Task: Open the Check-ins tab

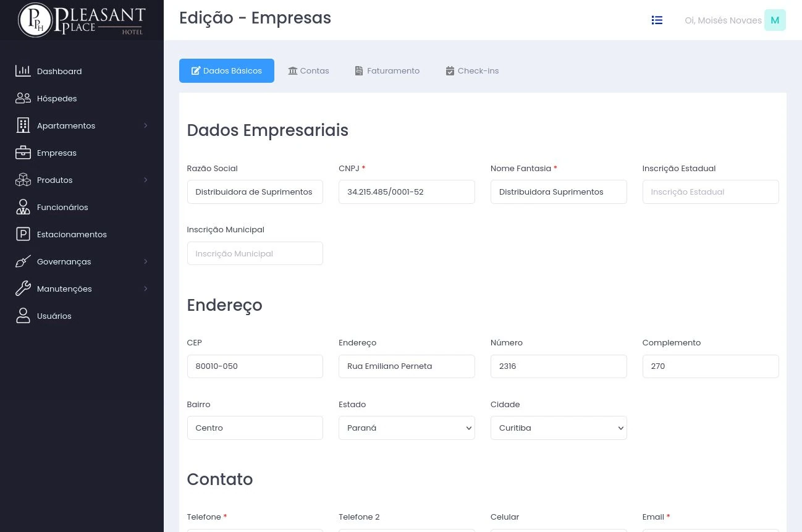Action: tap(472, 71)
